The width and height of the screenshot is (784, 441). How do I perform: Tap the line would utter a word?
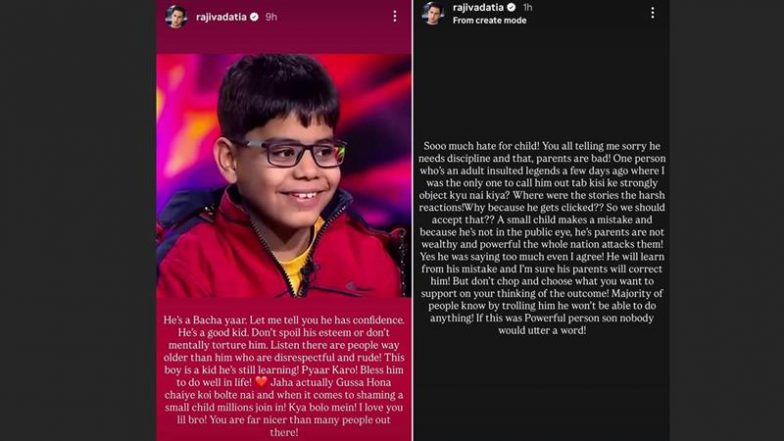542,330
